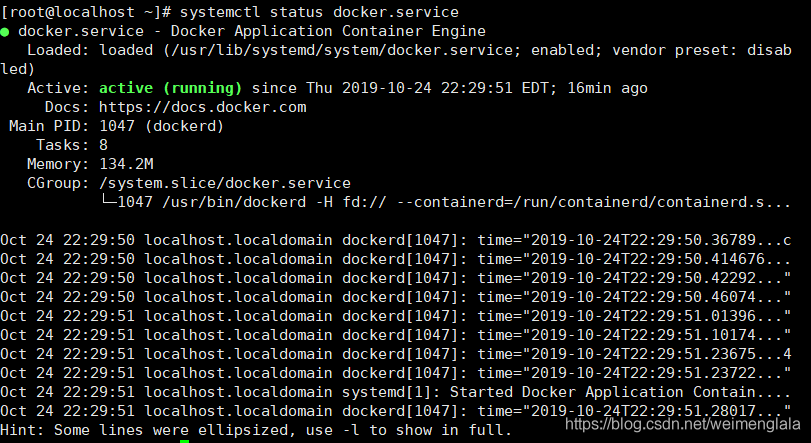The width and height of the screenshot is (811, 443).
Task: Click the green status dot before docker.service
Action: click(6, 31)
